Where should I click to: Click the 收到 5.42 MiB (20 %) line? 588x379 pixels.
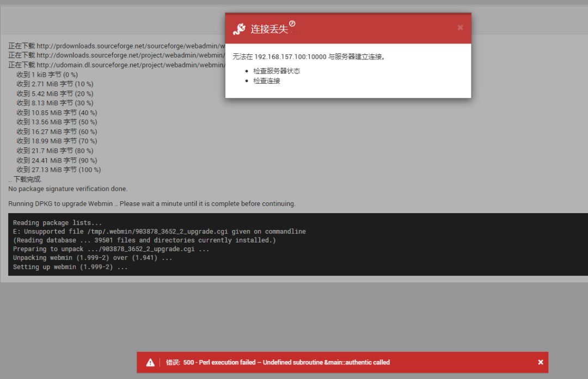pyautogui.click(x=55, y=94)
